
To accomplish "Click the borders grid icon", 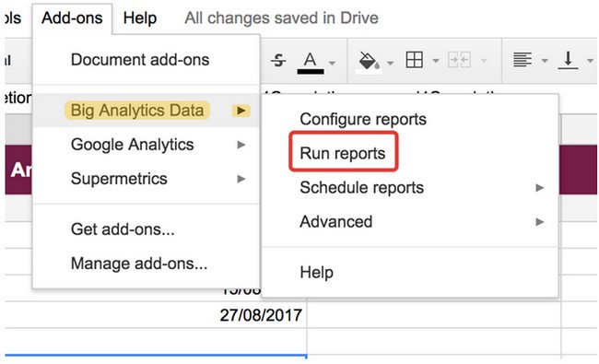I will (x=414, y=60).
